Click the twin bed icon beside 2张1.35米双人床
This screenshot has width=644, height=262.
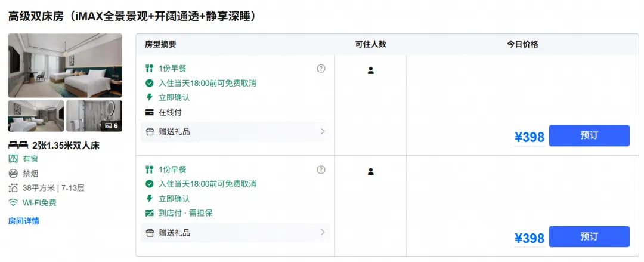pyautogui.click(x=18, y=145)
